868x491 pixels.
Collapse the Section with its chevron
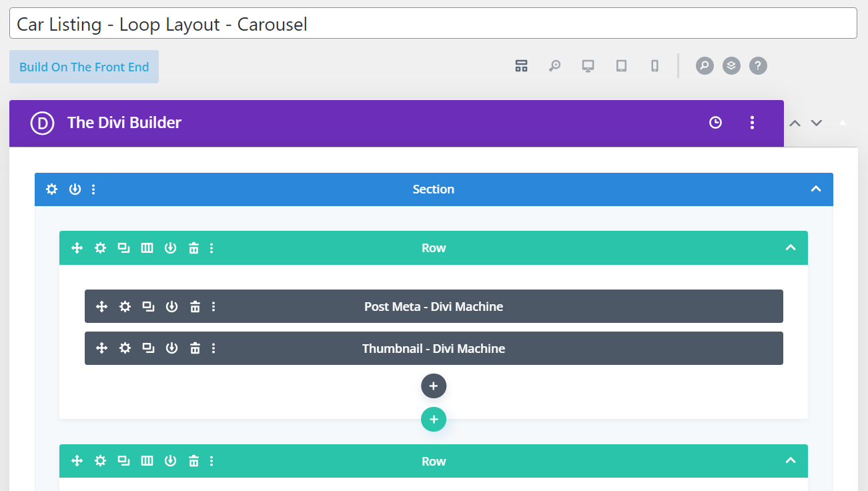point(815,189)
